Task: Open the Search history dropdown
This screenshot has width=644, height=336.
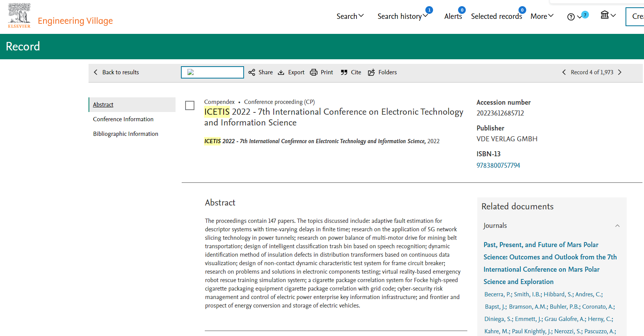Action: (x=402, y=16)
